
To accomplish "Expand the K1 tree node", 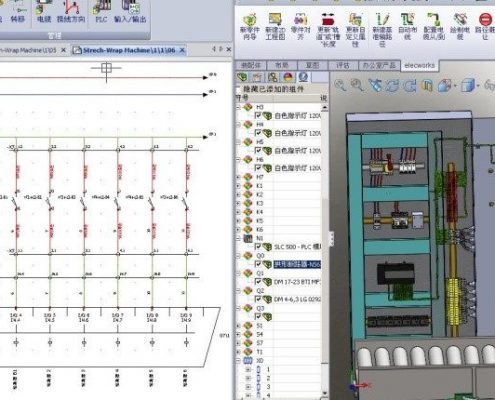I will tap(238, 186).
